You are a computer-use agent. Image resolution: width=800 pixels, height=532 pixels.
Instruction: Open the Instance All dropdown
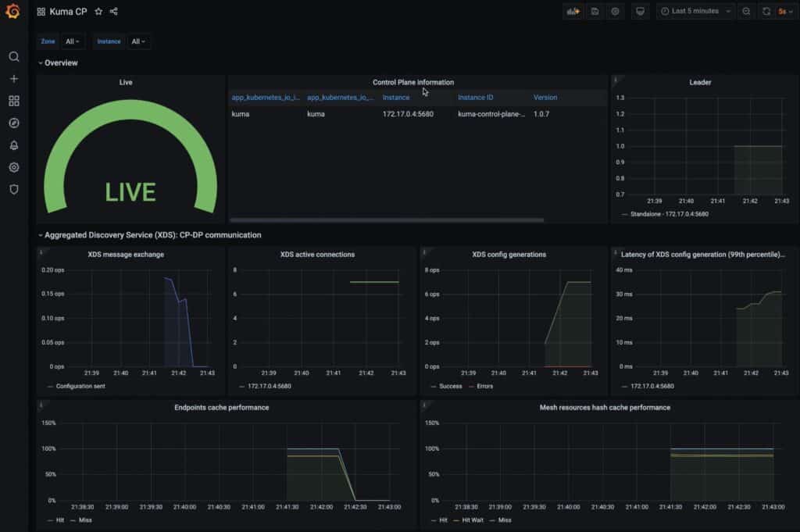[139, 41]
